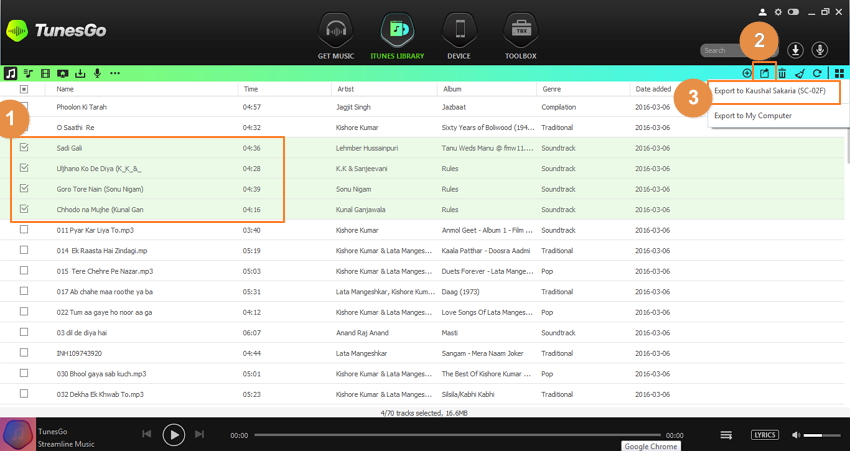Image resolution: width=850 pixels, height=451 pixels.
Task: Click the refresh library icon
Action: [817, 73]
